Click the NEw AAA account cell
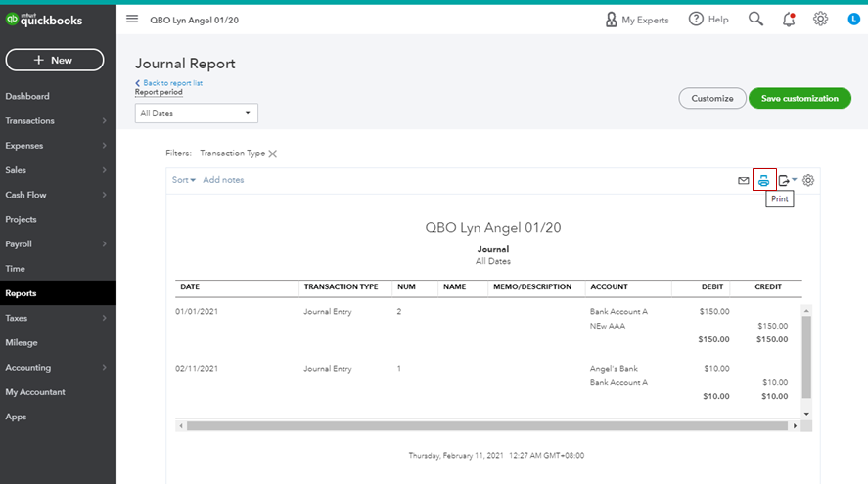This screenshot has width=868, height=484. [608, 326]
